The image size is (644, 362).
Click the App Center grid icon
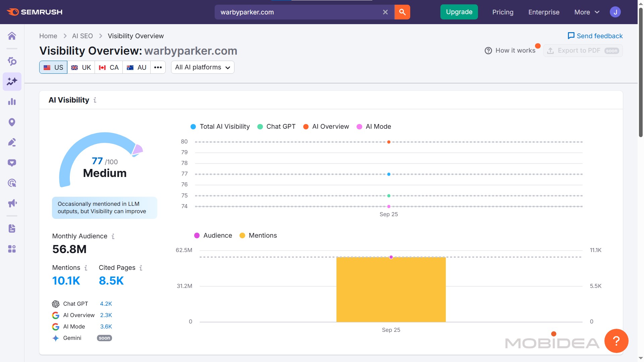pyautogui.click(x=12, y=249)
